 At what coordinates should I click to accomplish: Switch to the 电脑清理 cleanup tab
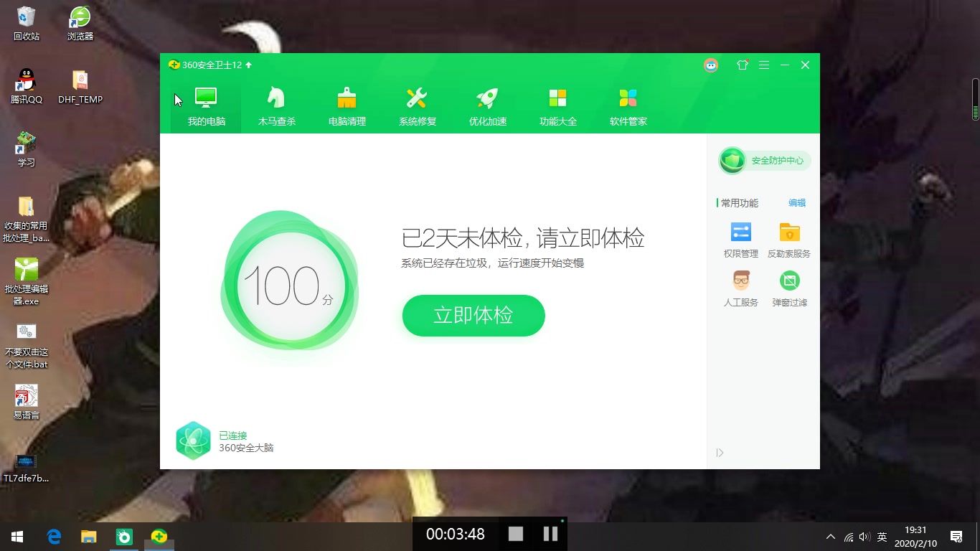click(347, 107)
